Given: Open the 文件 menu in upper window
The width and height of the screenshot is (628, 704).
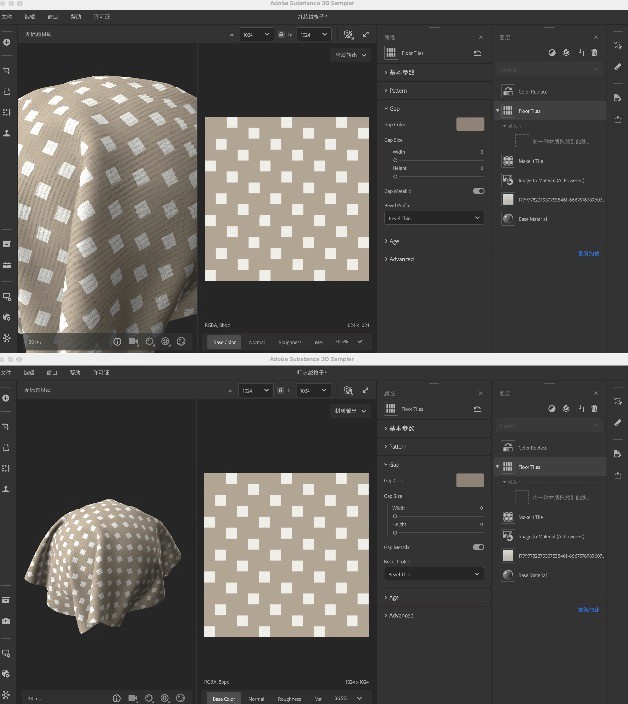Looking at the screenshot, I should 7,17.
